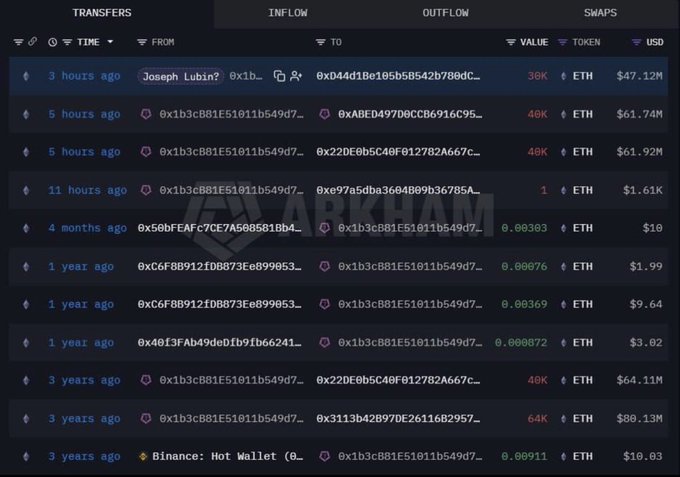Image resolution: width=680 pixels, height=477 pixels.
Task: Click the Ethereum chain icon in the 4 months ago row
Action: click(26, 228)
